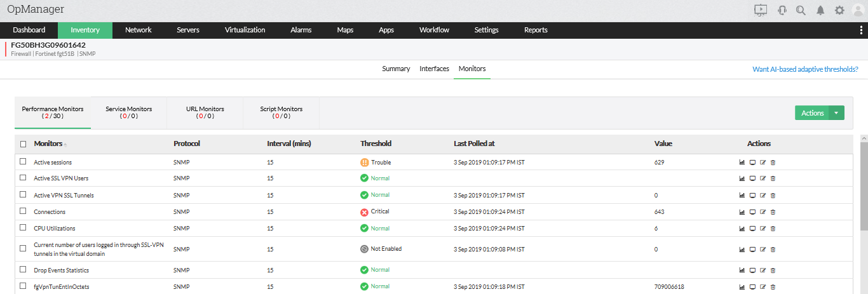The height and width of the screenshot is (294, 868).
Task: Open the three-dot overflow menu in navbar
Action: tap(861, 30)
